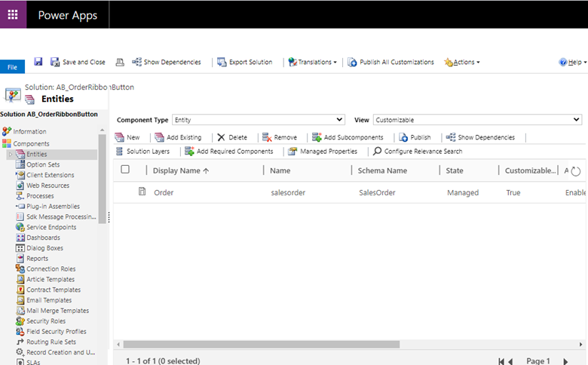The height and width of the screenshot is (365, 588).
Task: Open the View Customizable dropdown
Action: (477, 120)
